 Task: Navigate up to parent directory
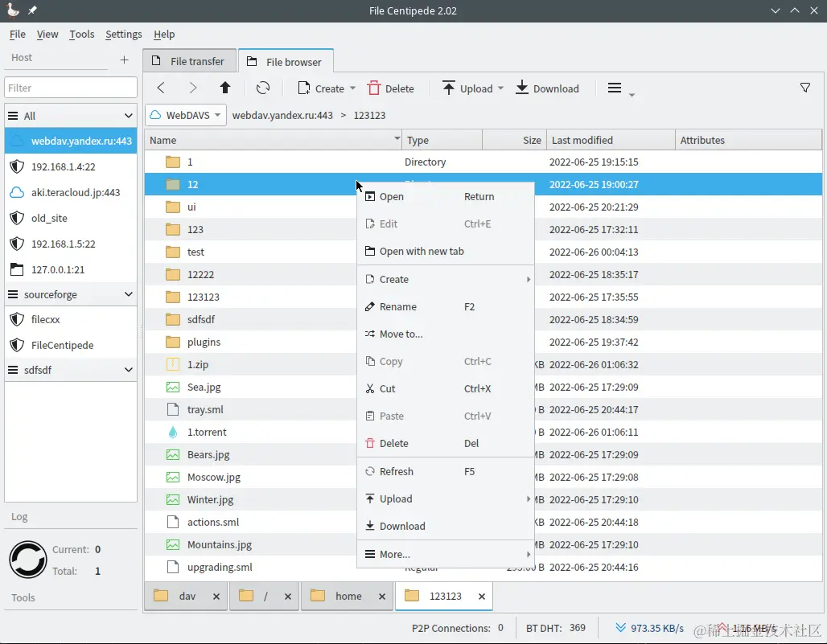pos(225,88)
